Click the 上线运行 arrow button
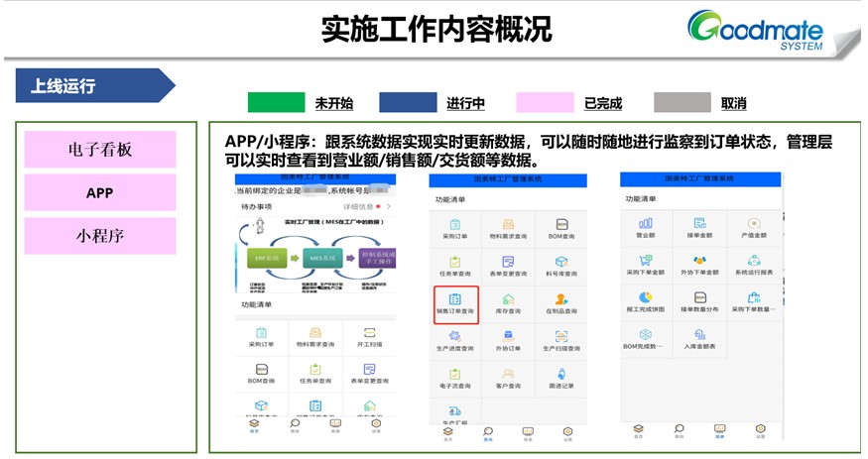Image resolution: width=868 pixels, height=459 pixels. (94, 86)
